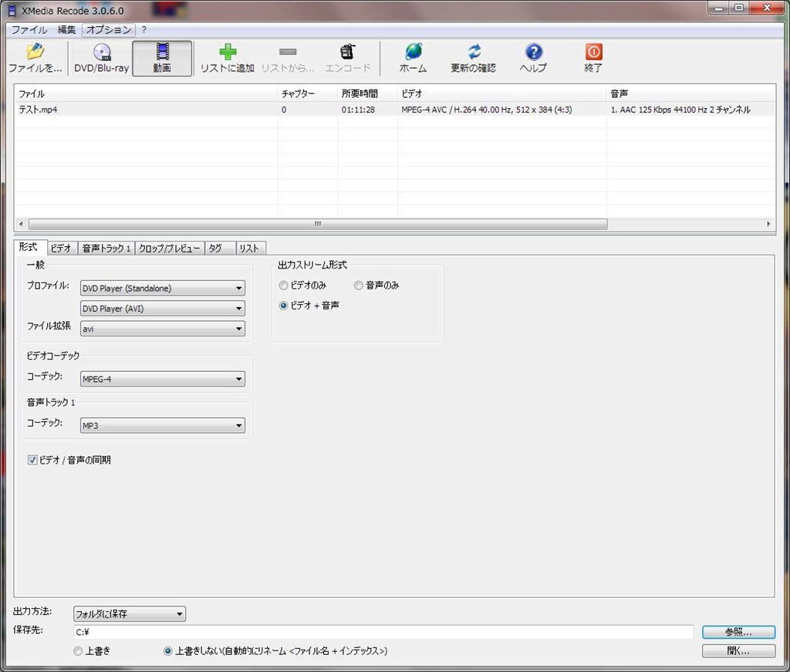Click the file list scroll left arrow
The height and width of the screenshot is (672, 790).
click(21, 224)
